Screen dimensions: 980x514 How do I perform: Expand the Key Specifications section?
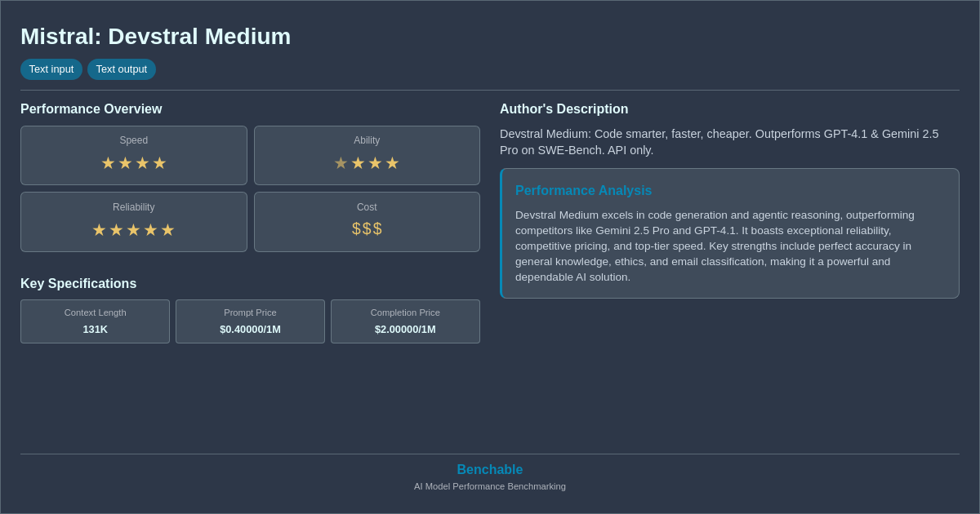[x=78, y=283]
